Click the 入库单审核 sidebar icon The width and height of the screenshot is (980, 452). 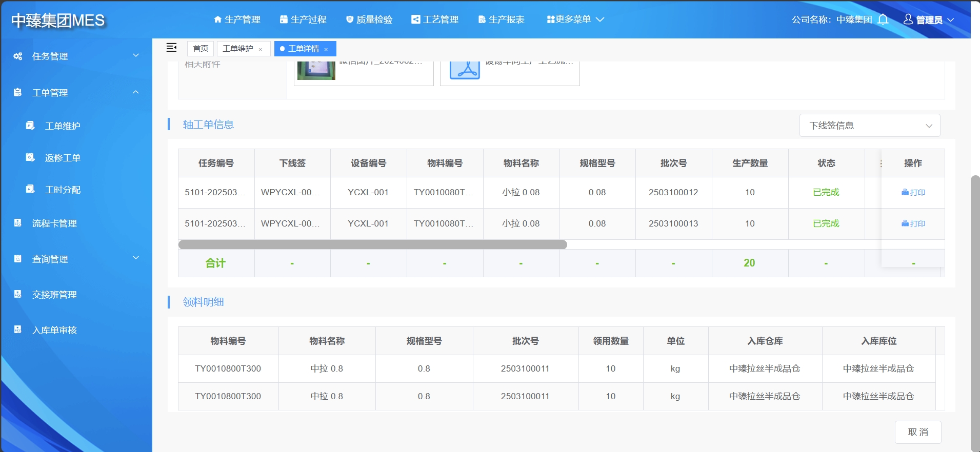pos(18,330)
